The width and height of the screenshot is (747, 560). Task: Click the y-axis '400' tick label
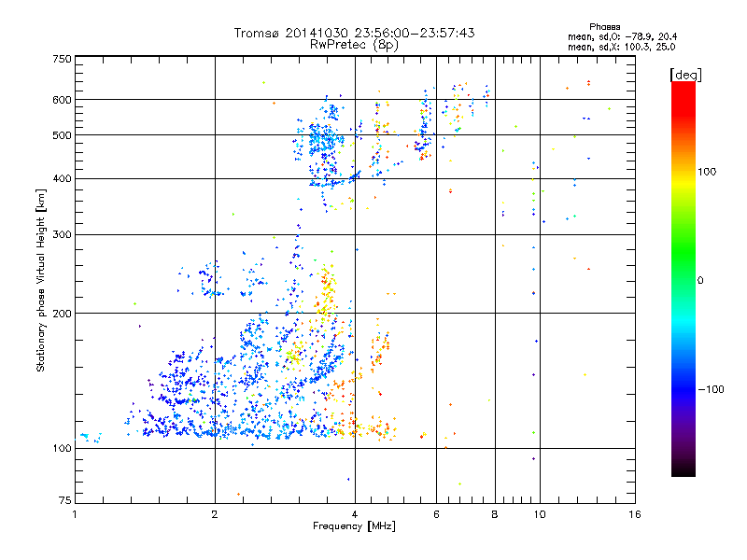(x=62, y=179)
